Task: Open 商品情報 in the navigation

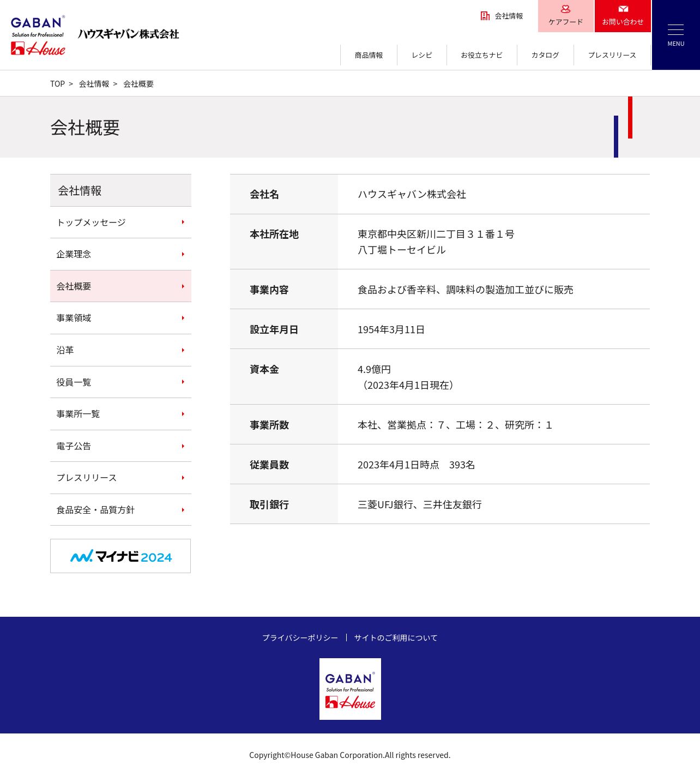Action: [369, 55]
